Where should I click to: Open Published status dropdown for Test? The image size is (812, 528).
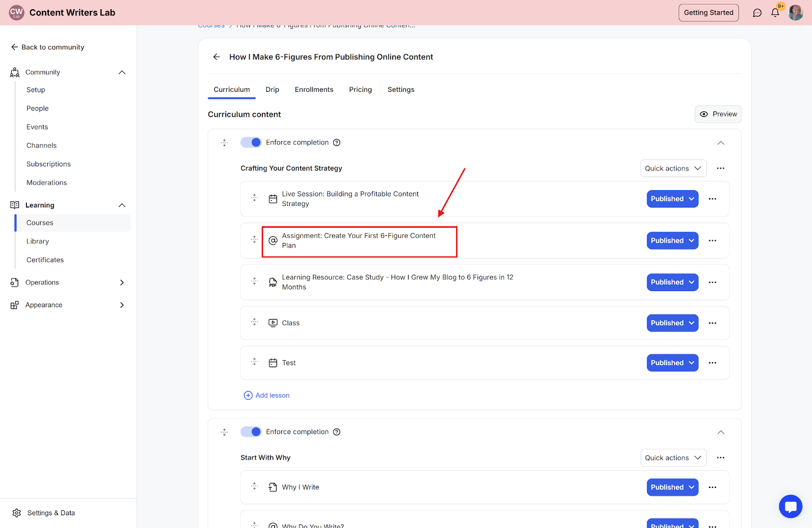(672, 363)
